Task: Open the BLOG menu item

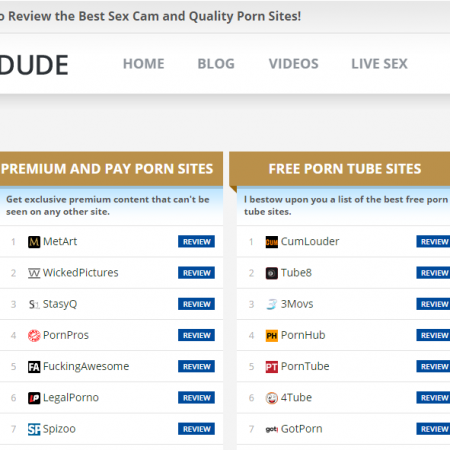Action: click(x=216, y=64)
